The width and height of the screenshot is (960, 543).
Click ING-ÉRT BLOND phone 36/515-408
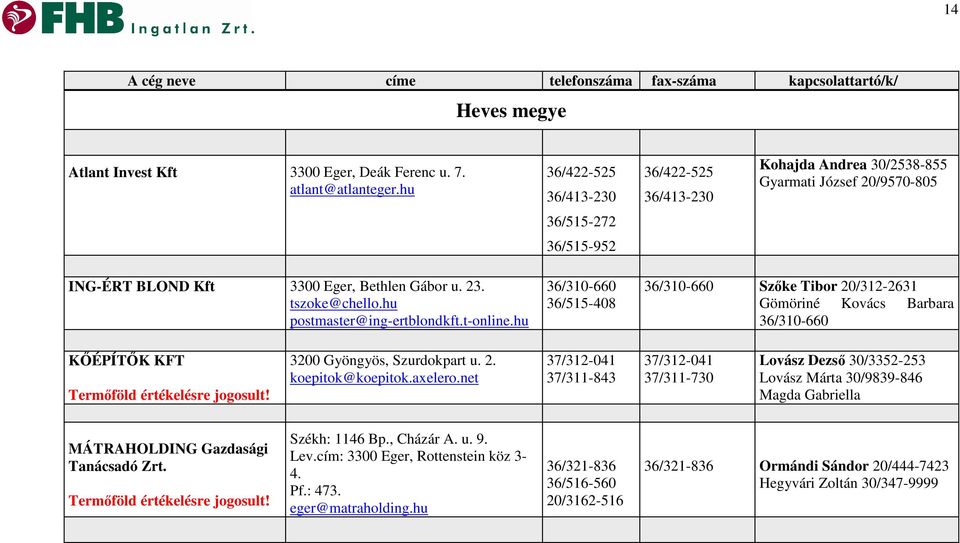581,303
